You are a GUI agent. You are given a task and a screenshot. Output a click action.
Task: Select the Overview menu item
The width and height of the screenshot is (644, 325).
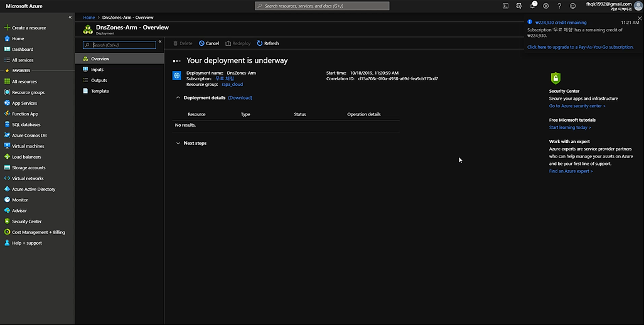click(119, 59)
